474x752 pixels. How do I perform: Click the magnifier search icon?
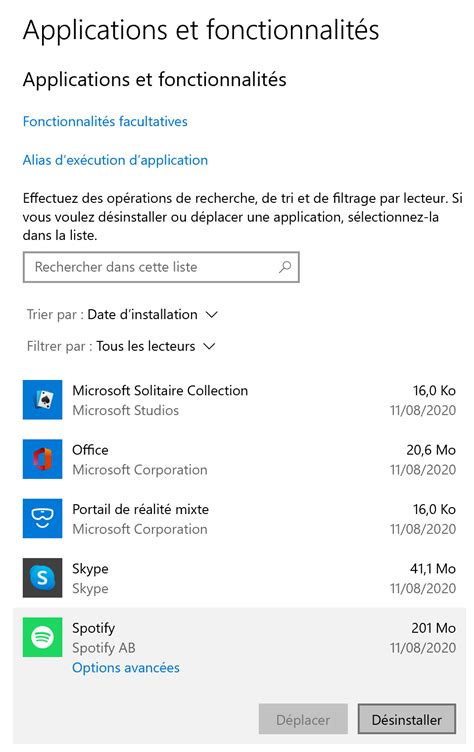(285, 267)
